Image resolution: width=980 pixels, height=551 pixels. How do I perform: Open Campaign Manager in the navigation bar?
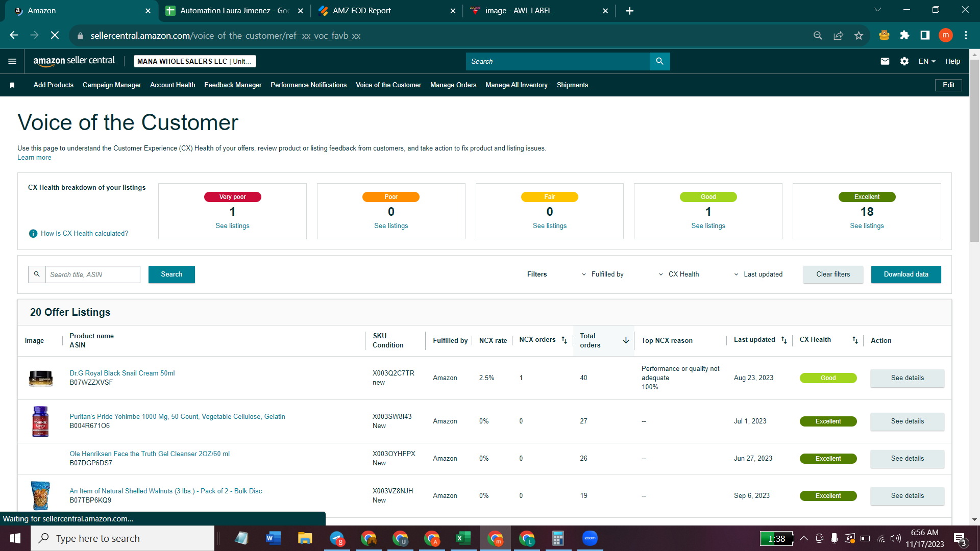click(x=112, y=85)
